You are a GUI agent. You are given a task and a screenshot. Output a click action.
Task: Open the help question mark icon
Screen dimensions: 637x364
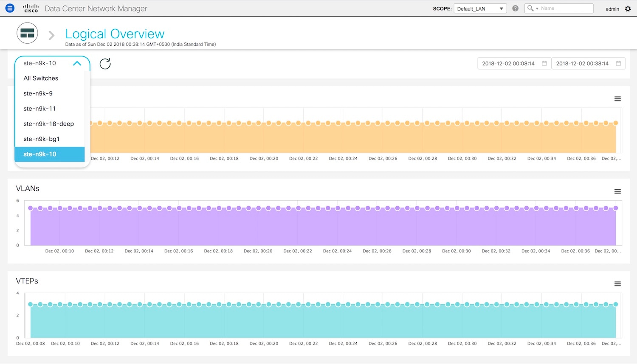tap(516, 8)
